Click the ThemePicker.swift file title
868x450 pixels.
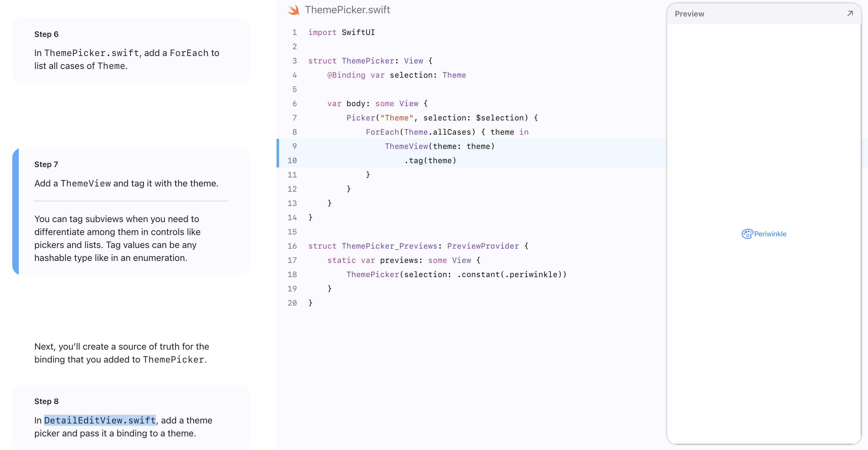(x=347, y=10)
